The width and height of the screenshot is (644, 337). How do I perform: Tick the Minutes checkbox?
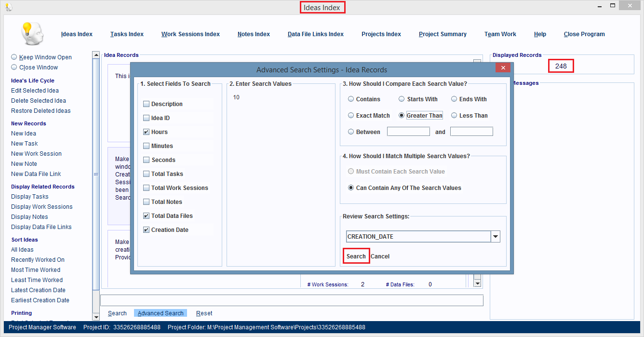click(x=146, y=146)
